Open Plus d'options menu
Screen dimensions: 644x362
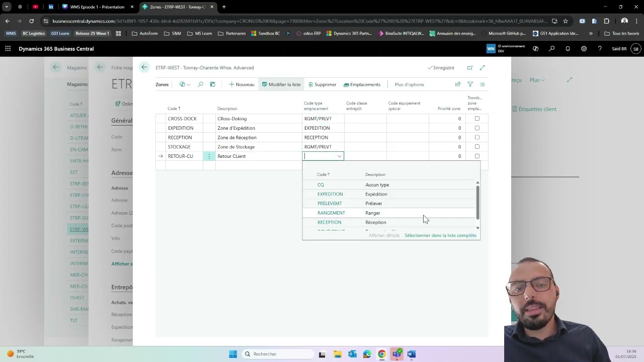click(410, 84)
